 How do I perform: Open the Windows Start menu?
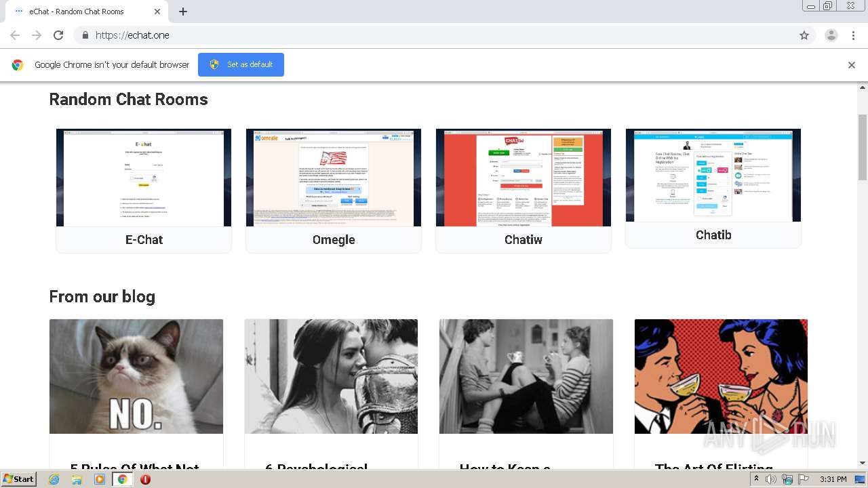click(18, 479)
